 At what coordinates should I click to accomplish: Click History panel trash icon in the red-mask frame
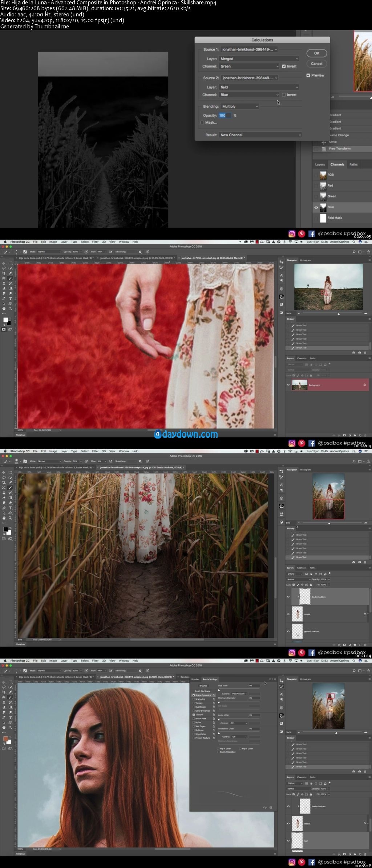click(365, 352)
